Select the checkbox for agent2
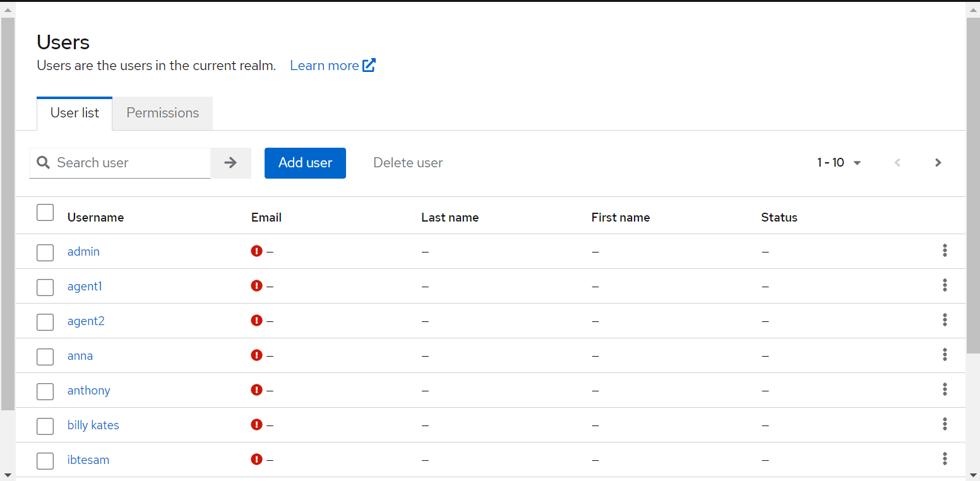 (45, 322)
